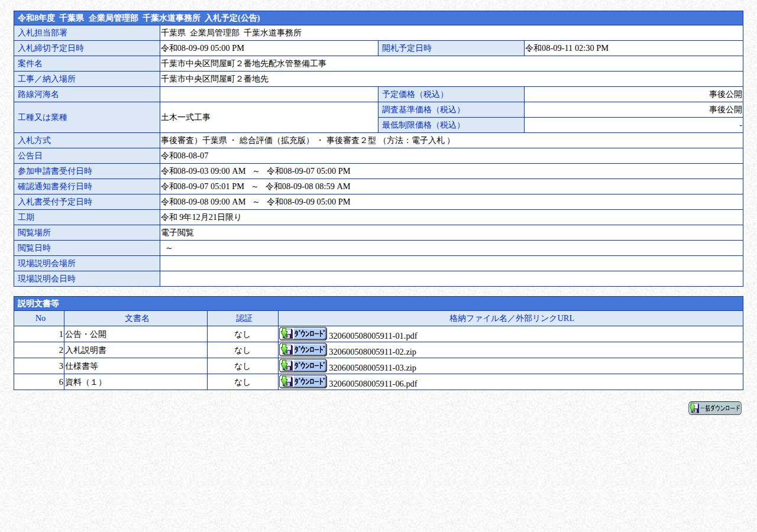The width and height of the screenshot is (757, 532).
Task: Click the 認証 column header
Action: (x=244, y=318)
